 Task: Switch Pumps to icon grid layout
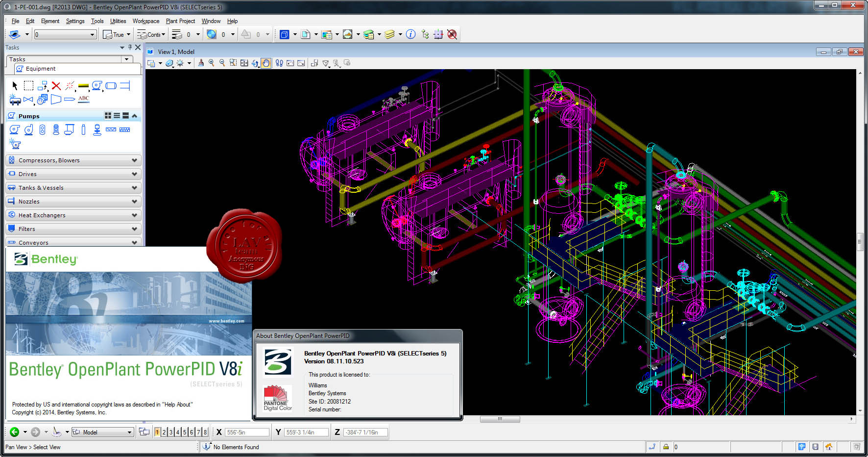coord(108,116)
